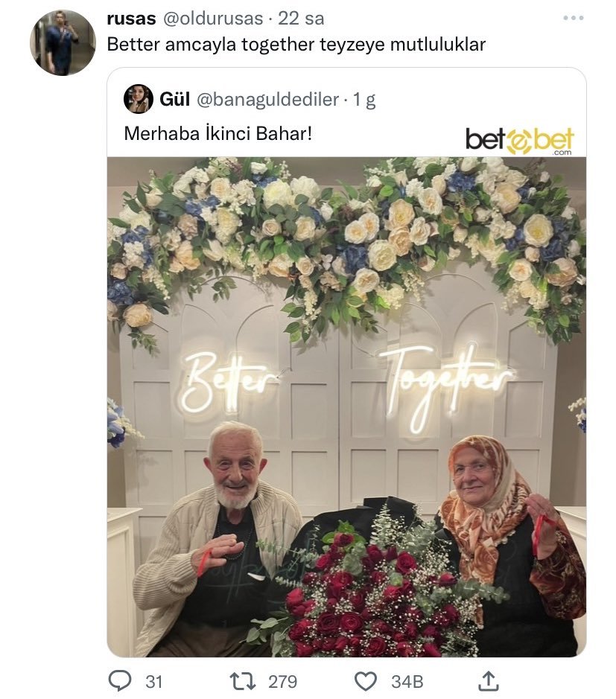Open rusas profile picture
The width and height of the screenshot is (616, 699).
pyautogui.click(x=63, y=42)
